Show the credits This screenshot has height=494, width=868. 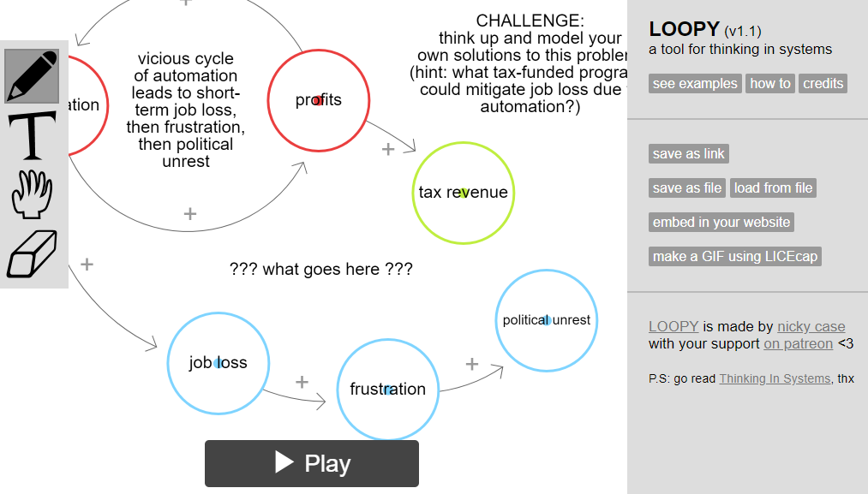click(x=823, y=84)
